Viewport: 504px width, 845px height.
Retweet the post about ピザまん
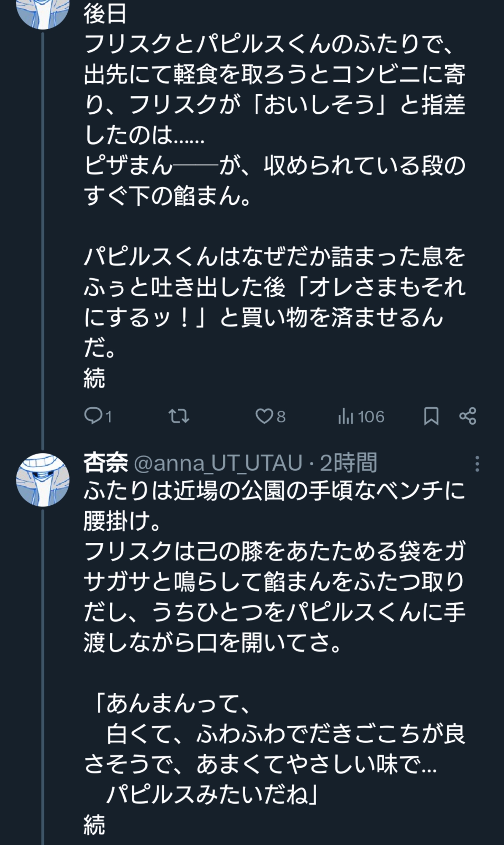(x=179, y=417)
